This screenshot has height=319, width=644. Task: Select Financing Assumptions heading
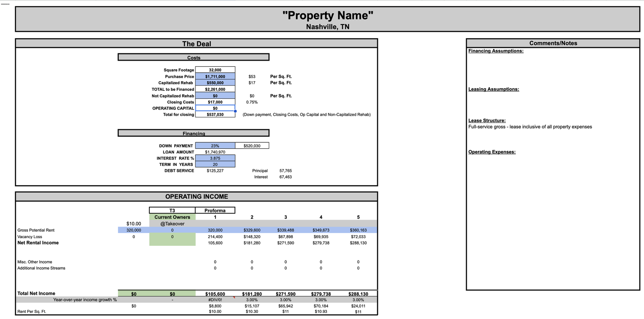tap(496, 51)
